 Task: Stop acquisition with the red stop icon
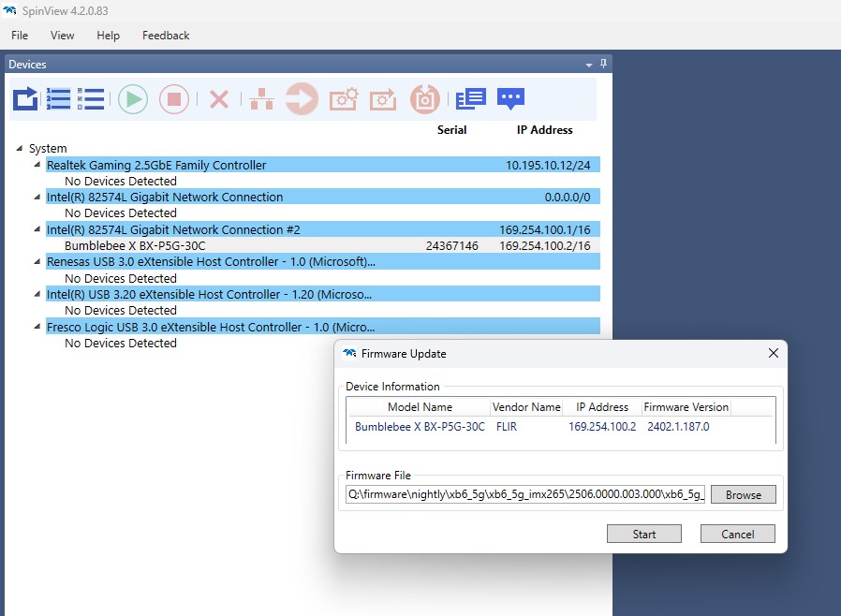click(174, 99)
